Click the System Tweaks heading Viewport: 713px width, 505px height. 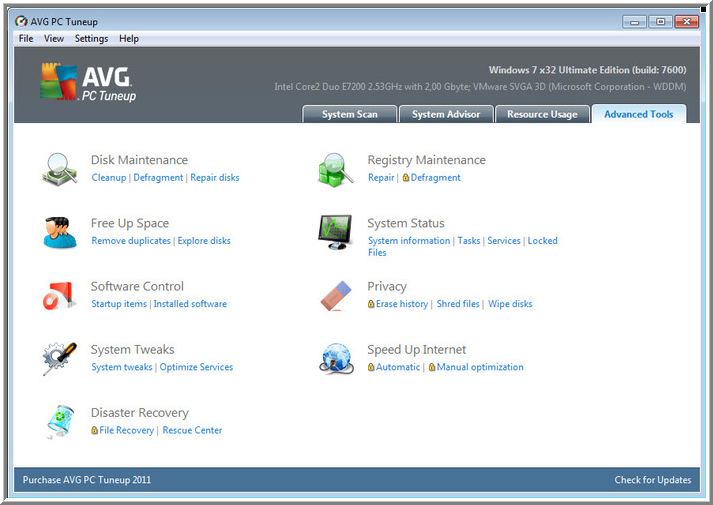(x=132, y=350)
